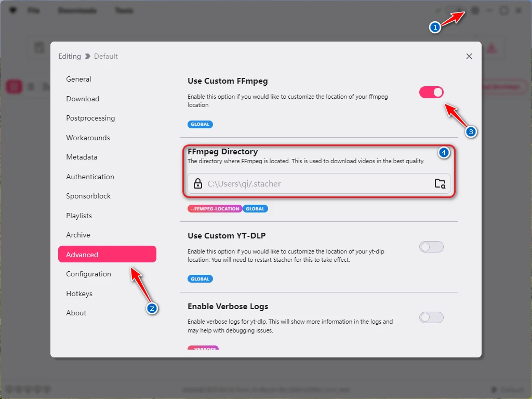This screenshot has width=532, height=399.
Task: Click the --FFMPEG-LOCATION tag badge
Action: pos(214,209)
